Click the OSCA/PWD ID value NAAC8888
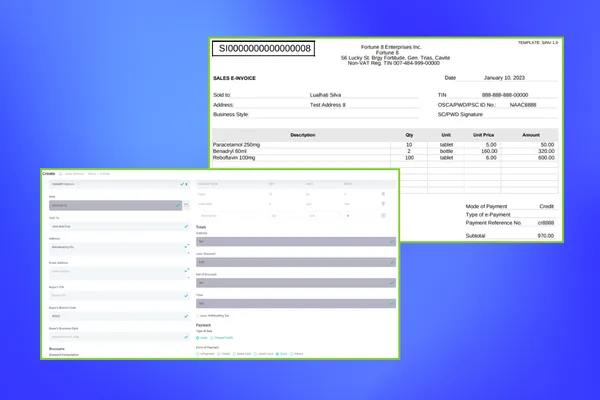This screenshot has width=600, height=400. pos(523,105)
